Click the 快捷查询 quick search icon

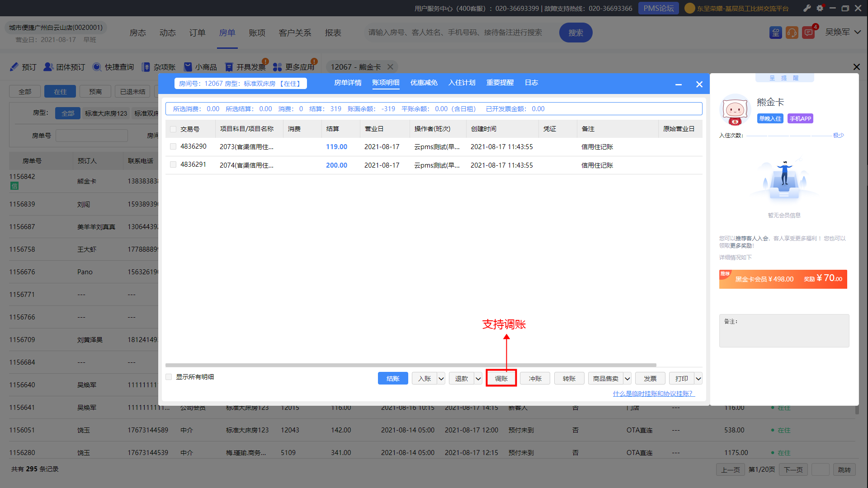pos(97,67)
